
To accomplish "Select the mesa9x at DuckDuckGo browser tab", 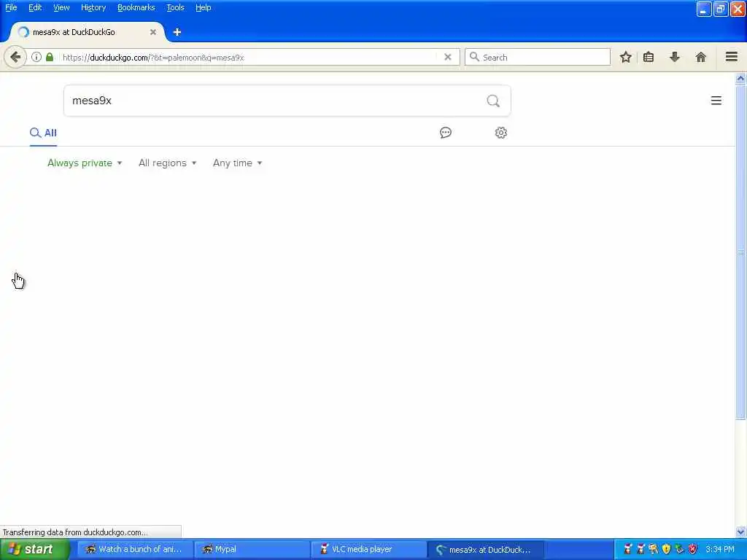I will (x=87, y=32).
